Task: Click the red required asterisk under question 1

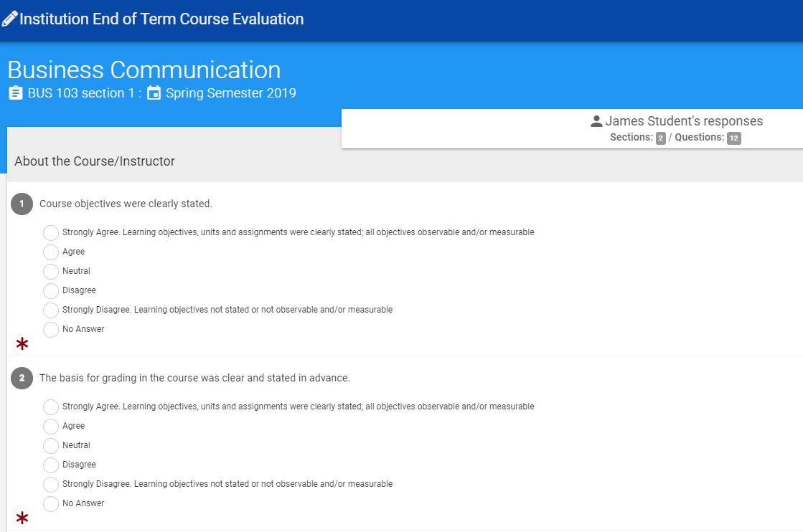Action: 22,345
